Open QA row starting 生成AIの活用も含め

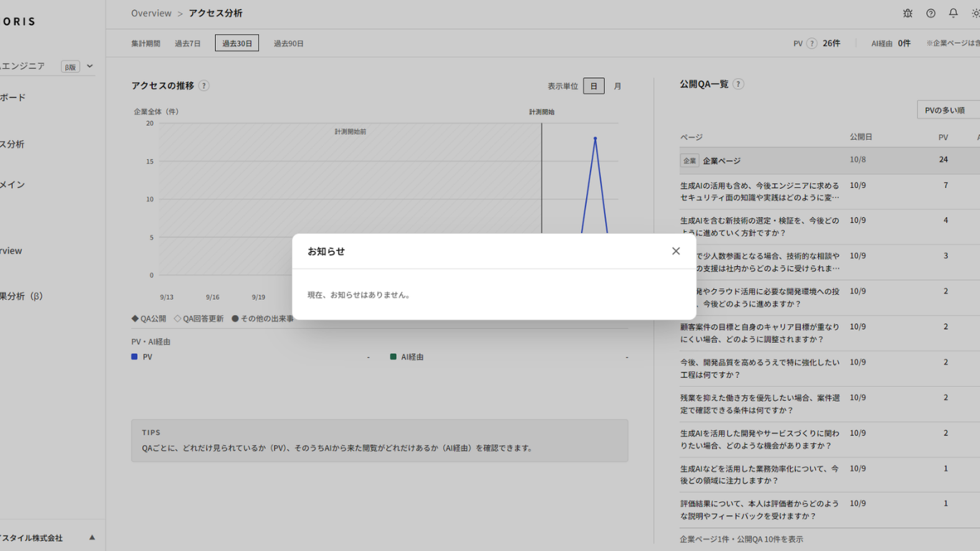click(830, 192)
